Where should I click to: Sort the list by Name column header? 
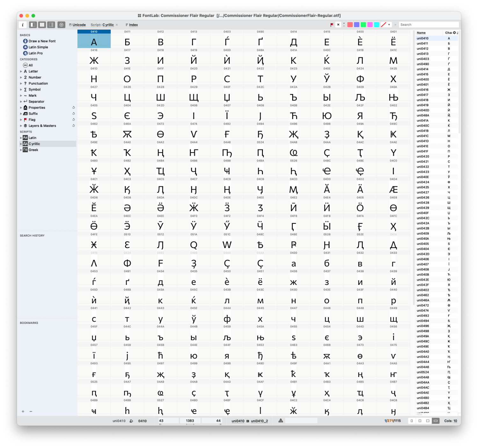pos(421,33)
